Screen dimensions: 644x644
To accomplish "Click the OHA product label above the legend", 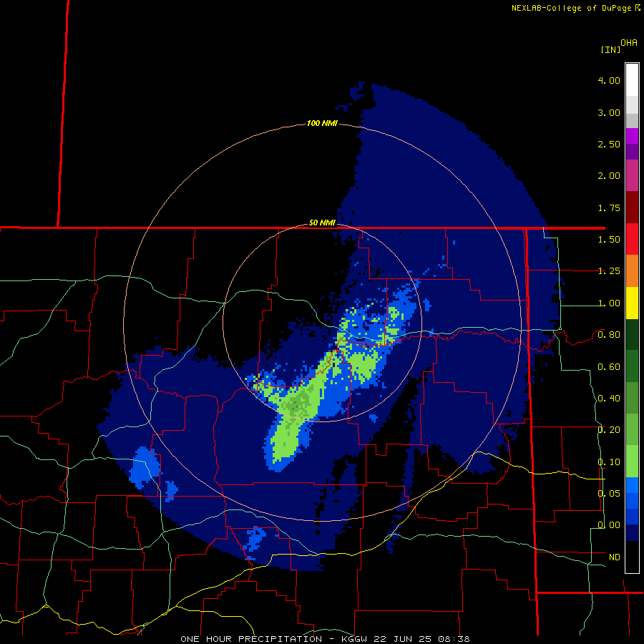I will click(x=629, y=43).
